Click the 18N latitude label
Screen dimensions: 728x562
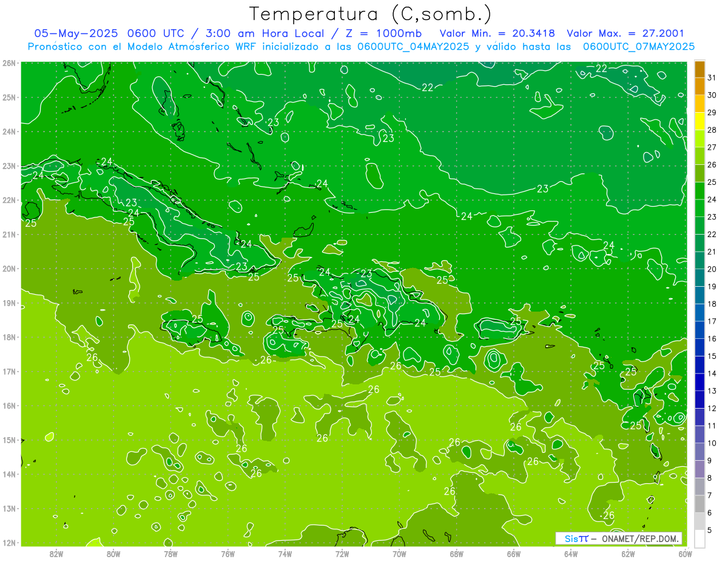click(8, 337)
